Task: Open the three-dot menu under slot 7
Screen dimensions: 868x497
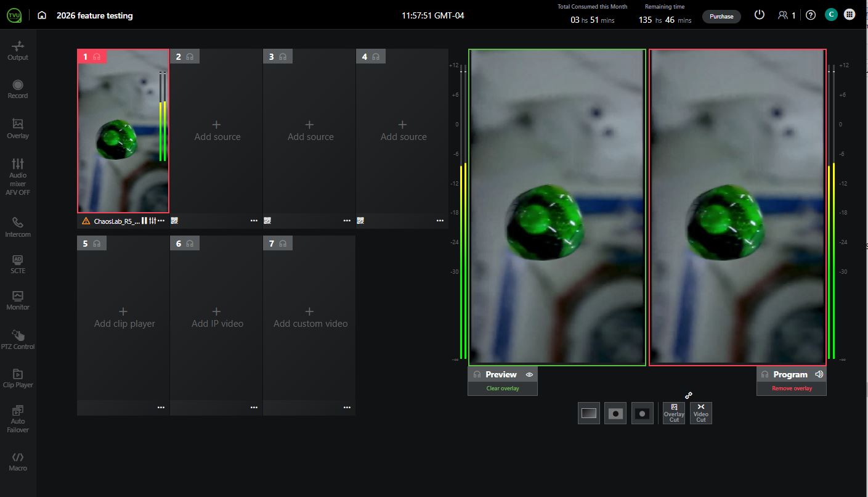Action: click(x=347, y=408)
